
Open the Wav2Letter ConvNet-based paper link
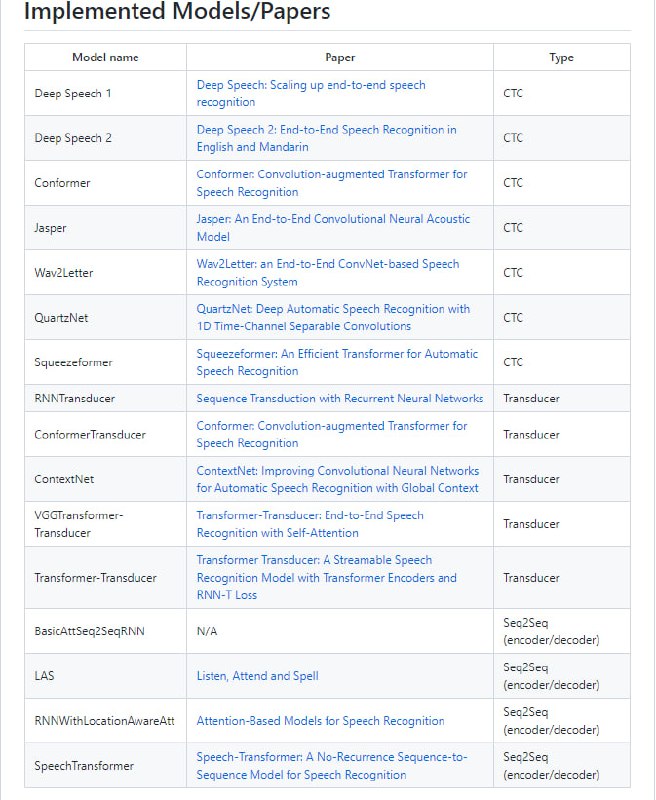click(327, 264)
